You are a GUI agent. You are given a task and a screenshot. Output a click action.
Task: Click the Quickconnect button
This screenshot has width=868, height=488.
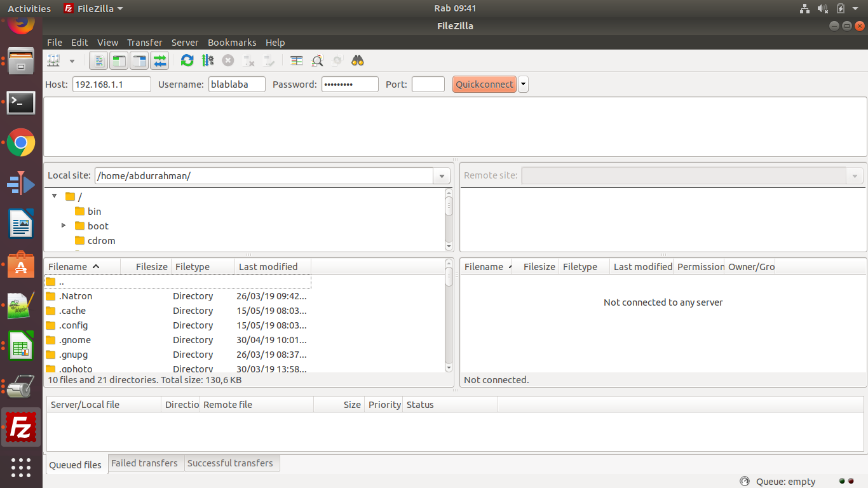click(x=484, y=85)
